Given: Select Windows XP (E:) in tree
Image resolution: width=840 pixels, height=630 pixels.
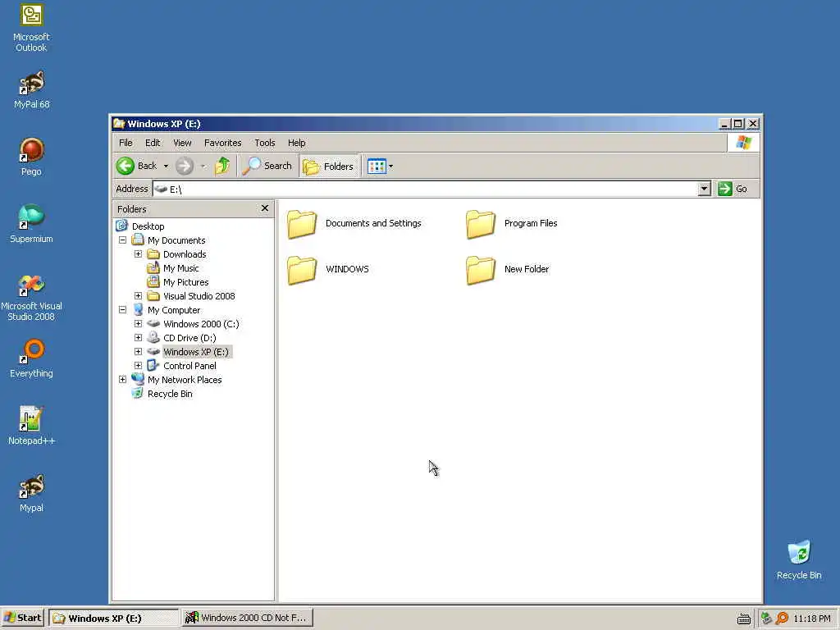Looking at the screenshot, I should pyautogui.click(x=196, y=352).
